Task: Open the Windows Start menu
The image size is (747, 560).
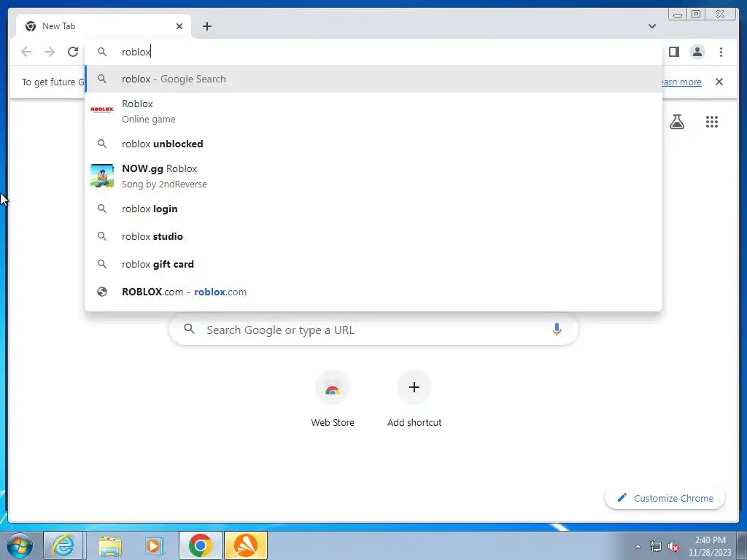Action: point(20,545)
